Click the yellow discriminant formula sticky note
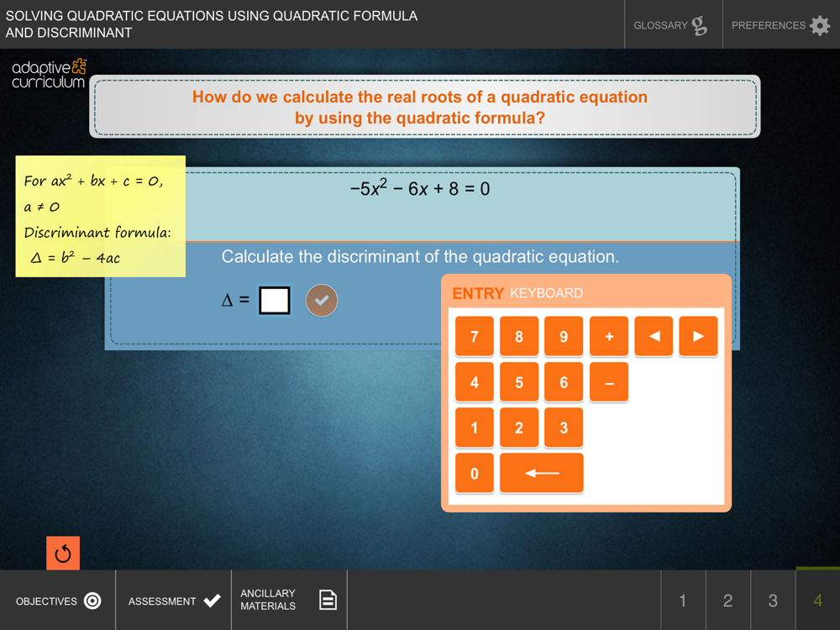Screen dimensions: 840x630 tap(101, 217)
